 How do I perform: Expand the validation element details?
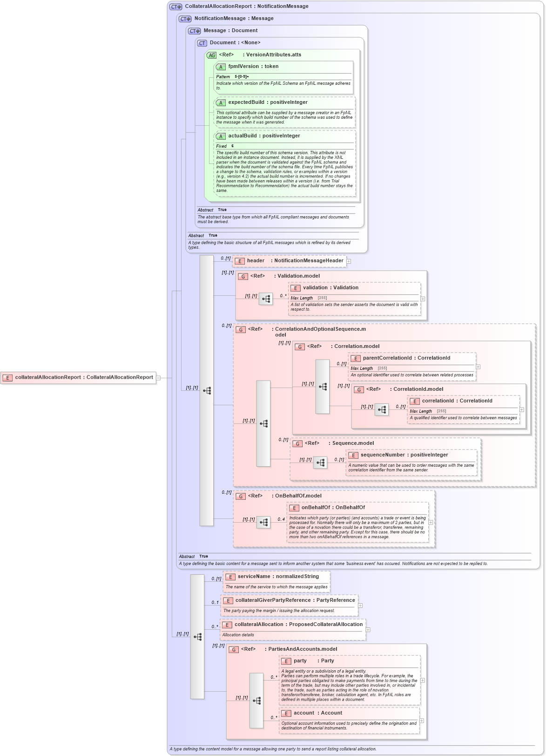423,299
